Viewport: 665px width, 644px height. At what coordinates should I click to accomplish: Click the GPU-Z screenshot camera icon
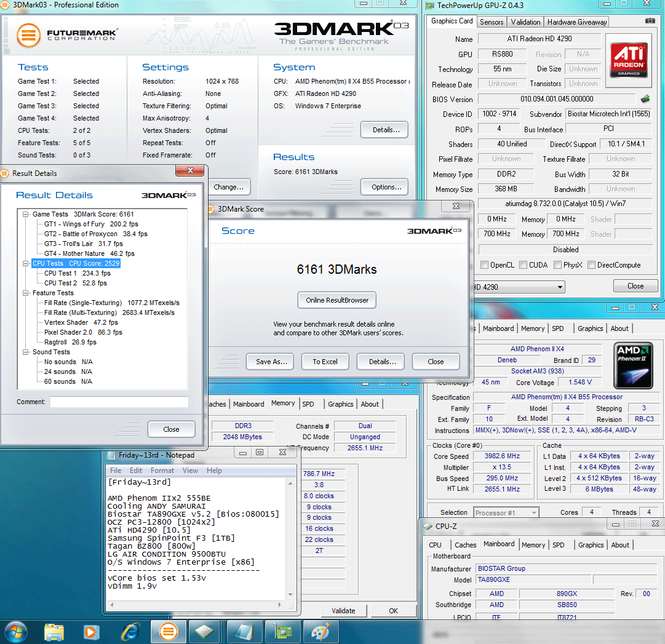tap(650, 21)
